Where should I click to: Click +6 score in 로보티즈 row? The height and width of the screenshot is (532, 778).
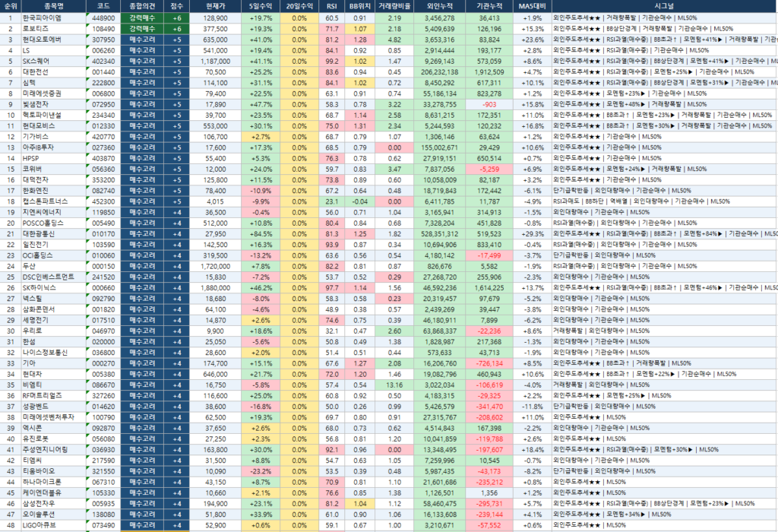(176, 29)
